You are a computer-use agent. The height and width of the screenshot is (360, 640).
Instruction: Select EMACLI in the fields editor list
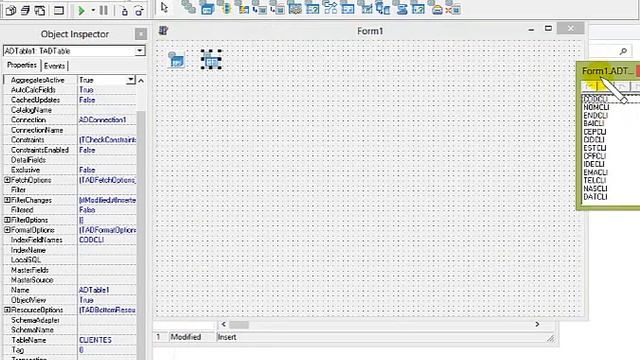(596, 172)
